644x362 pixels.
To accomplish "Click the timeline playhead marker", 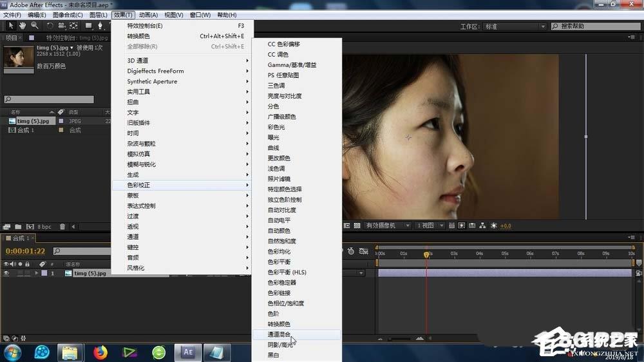I will (426, 254).
